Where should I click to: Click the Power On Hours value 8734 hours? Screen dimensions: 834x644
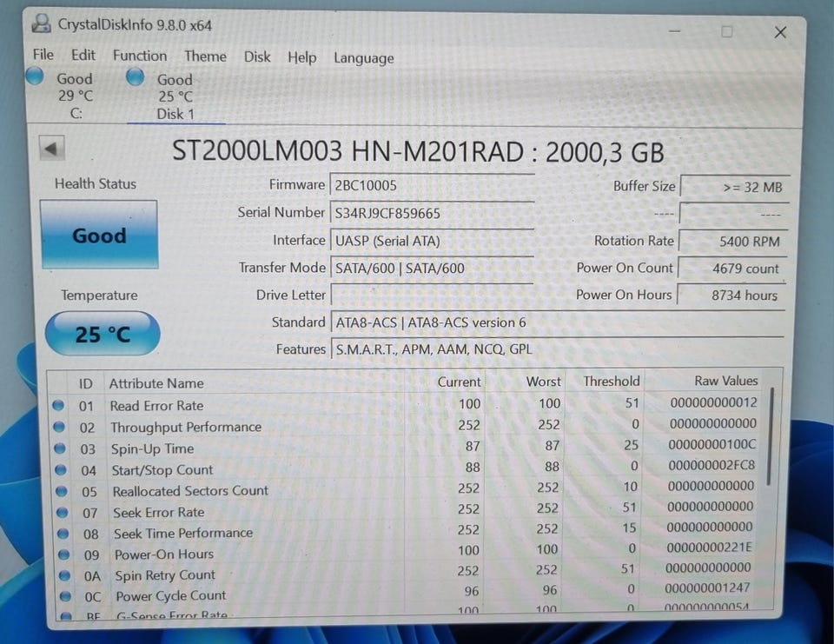point(731,295)
